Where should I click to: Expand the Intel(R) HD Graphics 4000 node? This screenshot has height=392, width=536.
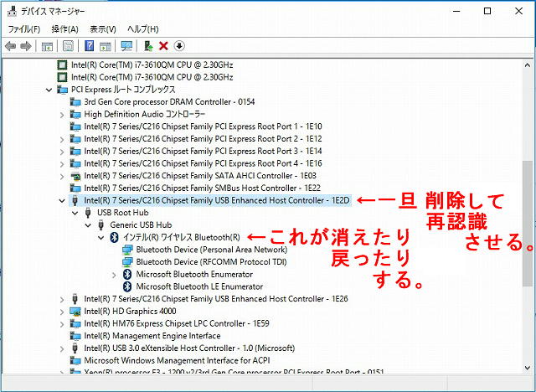[x=62, y=312]
